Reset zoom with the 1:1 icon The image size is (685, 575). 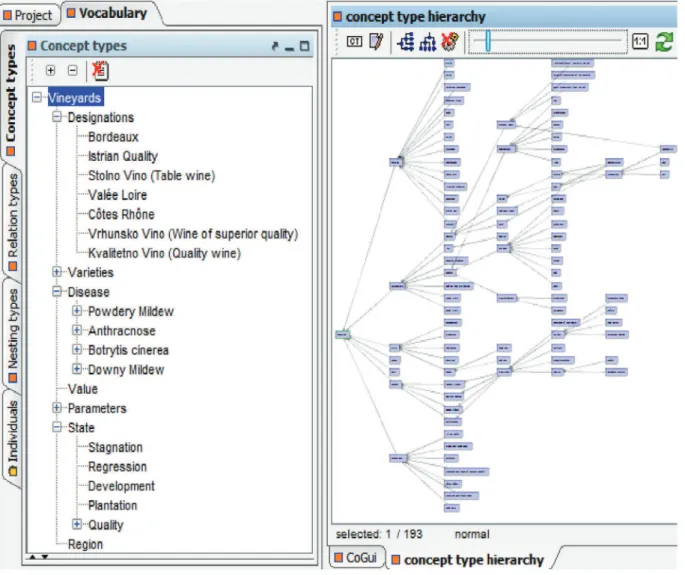640,42
